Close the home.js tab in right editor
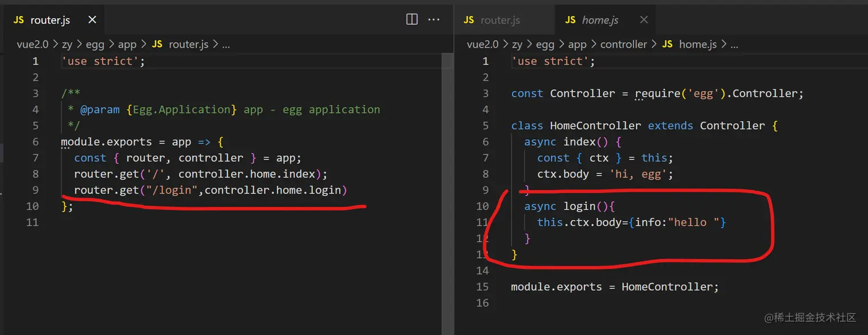 pyautogui.click(x=644, y=20)
